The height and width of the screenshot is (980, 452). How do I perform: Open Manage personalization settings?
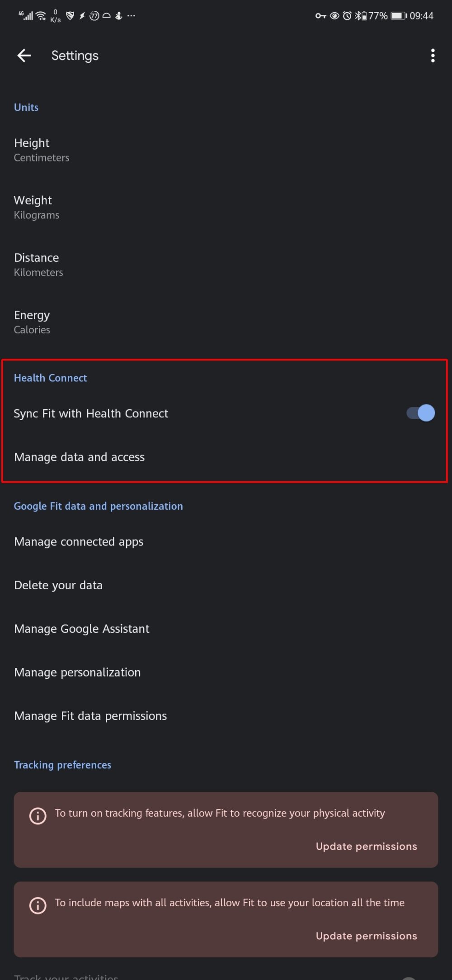tap(77, 672)
